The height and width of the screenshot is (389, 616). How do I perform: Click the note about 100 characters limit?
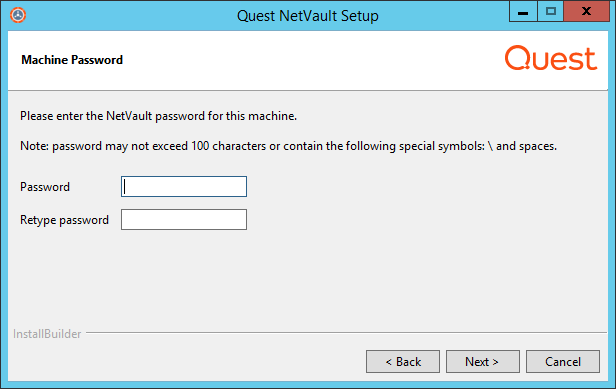[288, 146]
